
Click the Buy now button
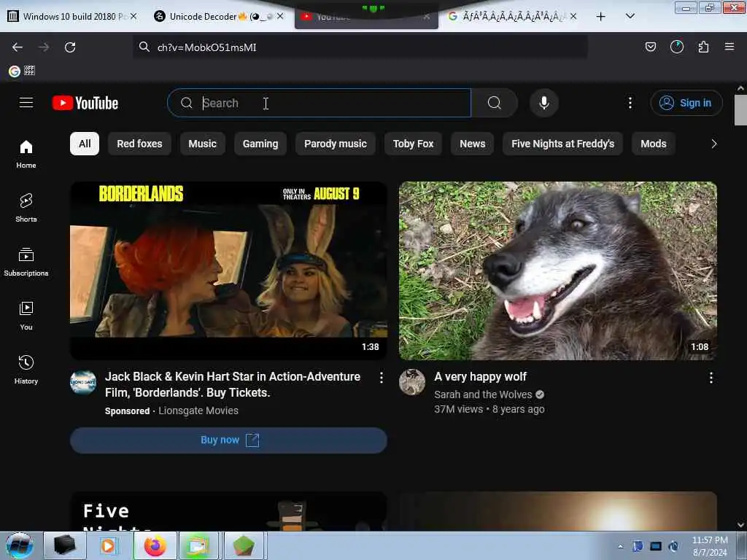point(228,440)
